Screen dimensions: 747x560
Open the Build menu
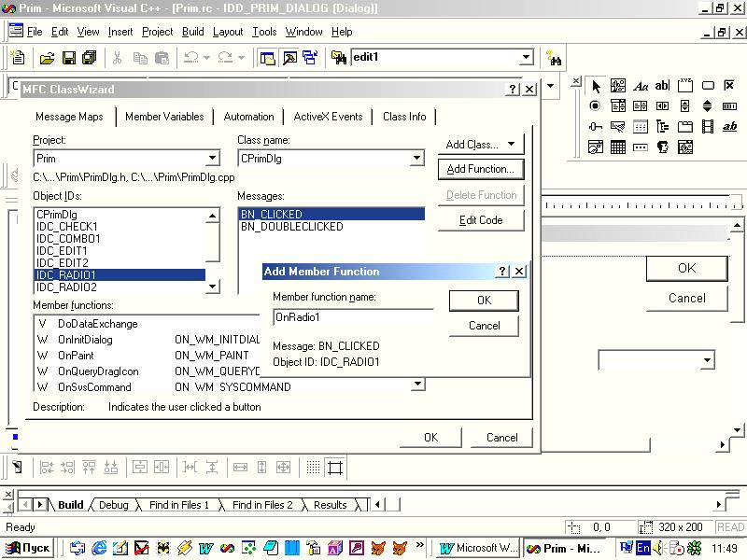pyautogui.click(x=193, y=32)
